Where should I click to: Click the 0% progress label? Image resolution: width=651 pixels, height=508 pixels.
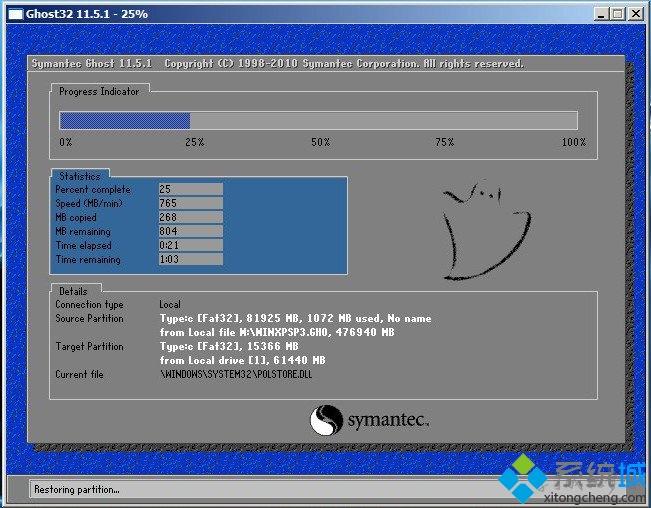[66, 142]
